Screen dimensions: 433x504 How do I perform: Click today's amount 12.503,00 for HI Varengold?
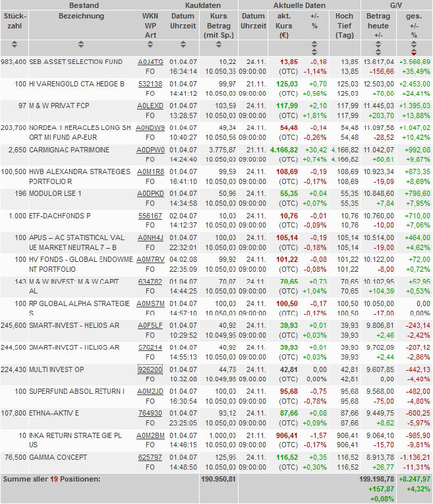coord(379,84)
